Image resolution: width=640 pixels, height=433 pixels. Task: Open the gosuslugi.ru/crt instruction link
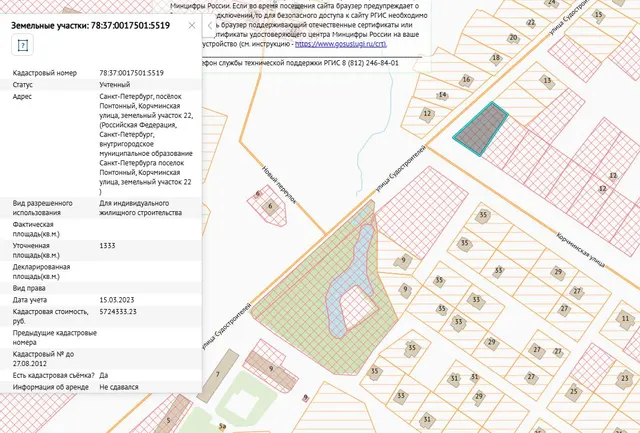[341, 44]
